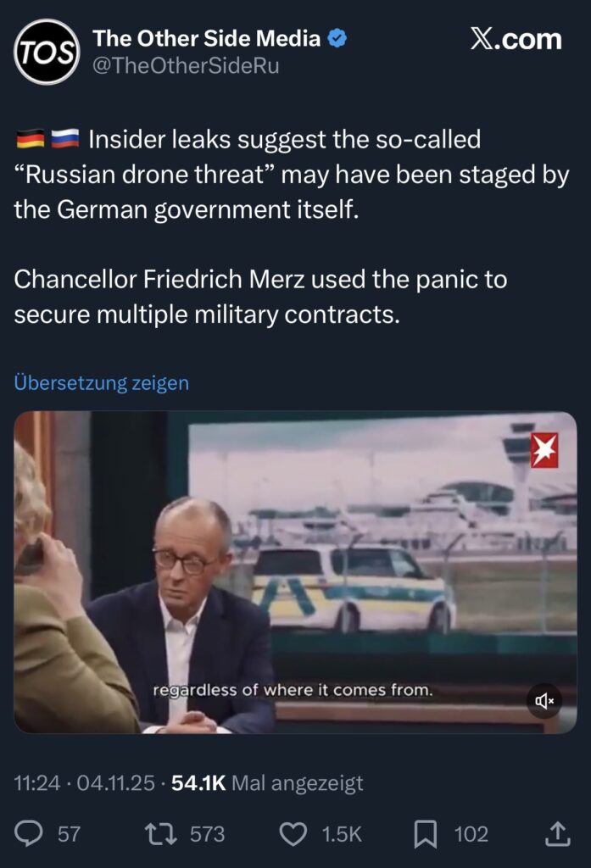The height and width of the screenshot is (868, 591).
Task: Open the share post icon
Action: (x=558, y=834)
